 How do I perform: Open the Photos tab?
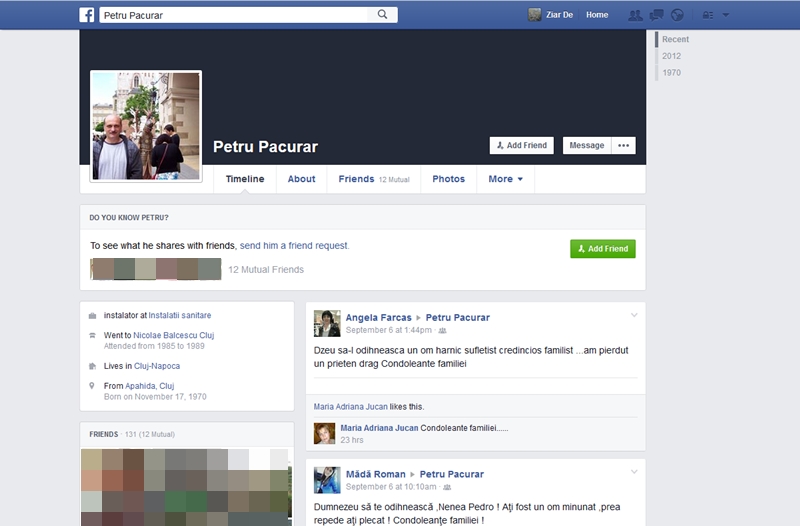(448, 179)
